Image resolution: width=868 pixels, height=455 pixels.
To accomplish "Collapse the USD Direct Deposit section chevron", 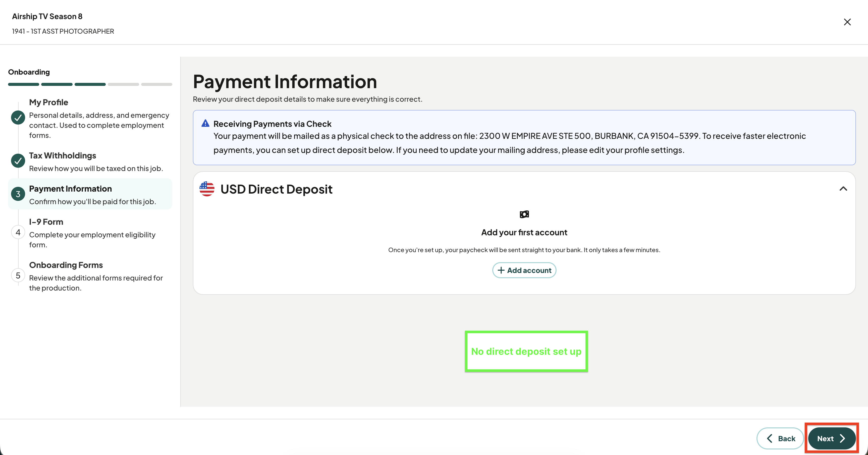I will 843,189.
